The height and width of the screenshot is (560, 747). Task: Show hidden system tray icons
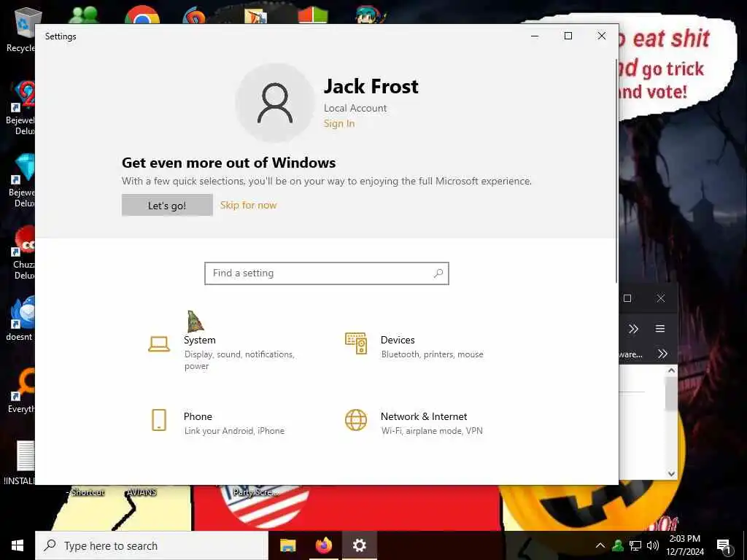coord(600,545)
